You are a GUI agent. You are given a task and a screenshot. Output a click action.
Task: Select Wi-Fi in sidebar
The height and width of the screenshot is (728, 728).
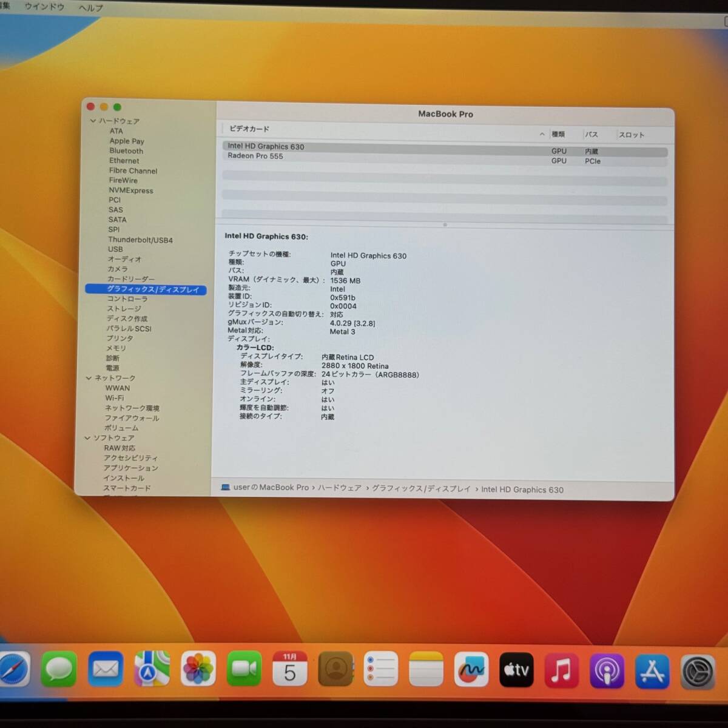pyautogui.click(x=115, y=398)
